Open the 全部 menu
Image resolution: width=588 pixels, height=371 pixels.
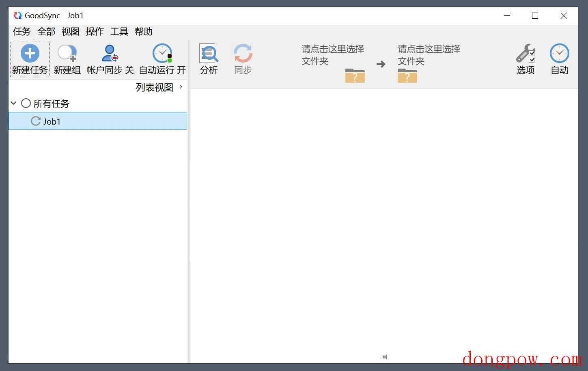click(x=46, y=32)
